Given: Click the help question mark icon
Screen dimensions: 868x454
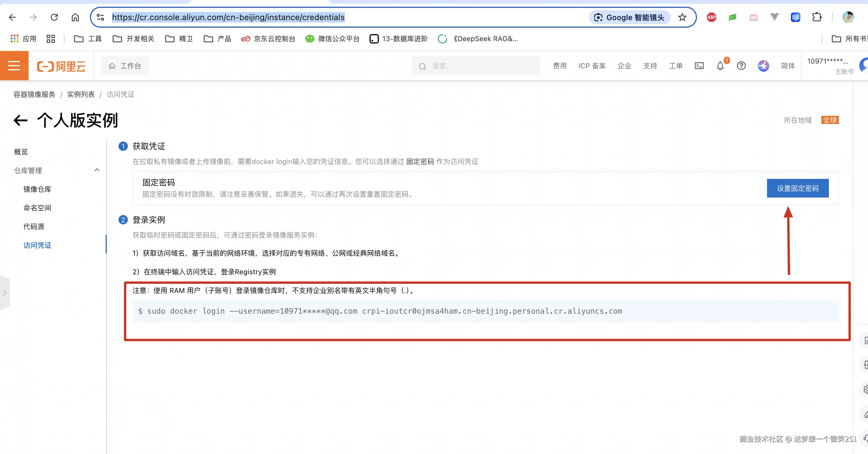Looking at the screenshot, I should click(x=741, y=66).
